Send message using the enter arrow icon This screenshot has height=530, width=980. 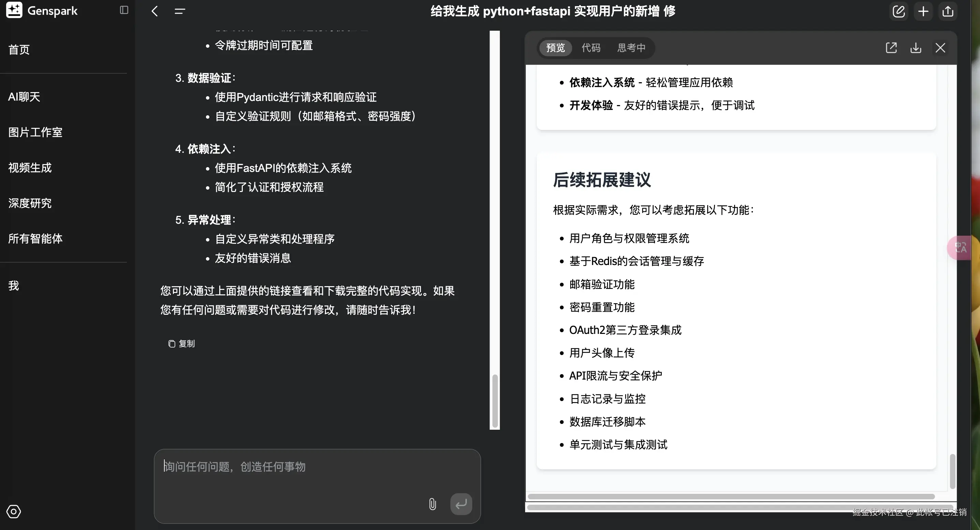(461, 504)
